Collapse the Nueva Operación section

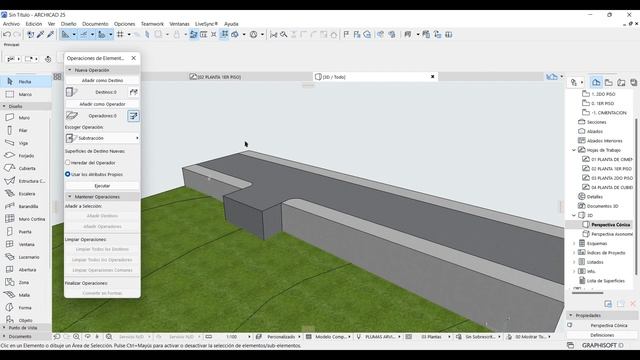pyautogui.click(x=69, y=70)
